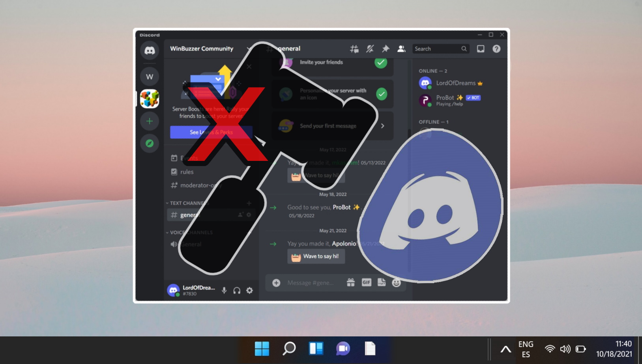Click the checkmark for Invite your friends

click(381, 63)
